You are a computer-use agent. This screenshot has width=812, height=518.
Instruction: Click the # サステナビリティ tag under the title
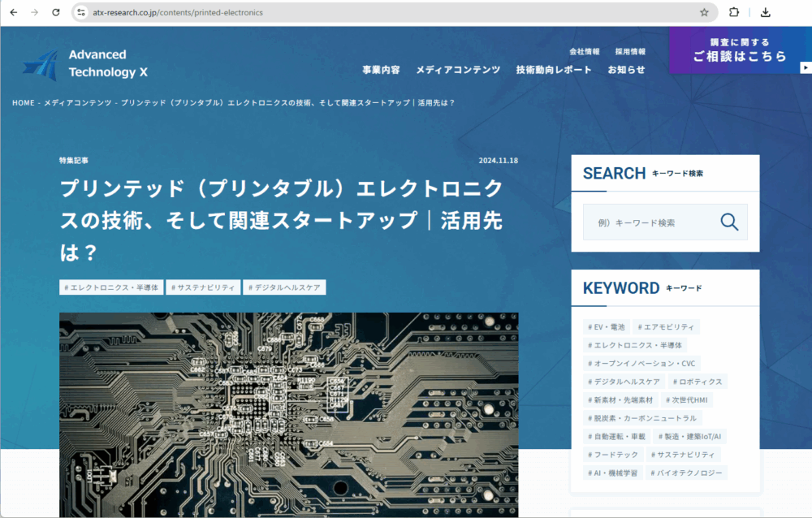pyautogui.click(x=203, y=287)
